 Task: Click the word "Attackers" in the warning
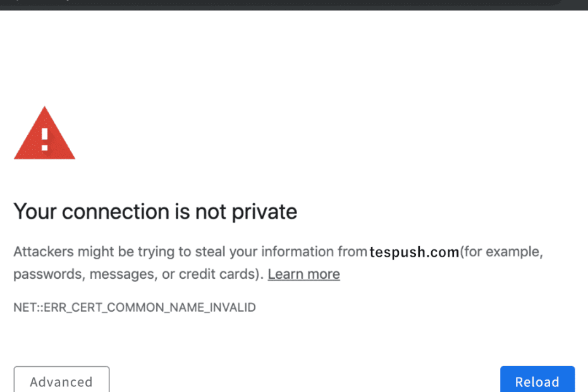pos(43,252)
